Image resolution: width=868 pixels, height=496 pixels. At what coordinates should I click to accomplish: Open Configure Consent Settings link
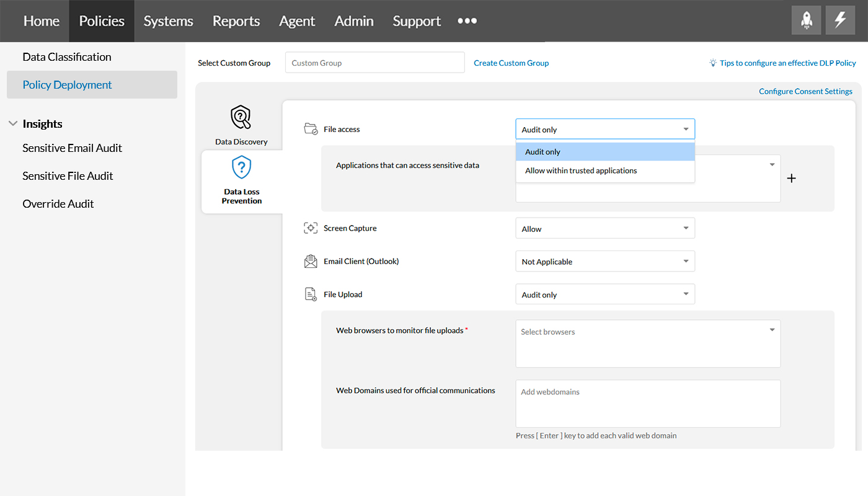coord(805,91)
